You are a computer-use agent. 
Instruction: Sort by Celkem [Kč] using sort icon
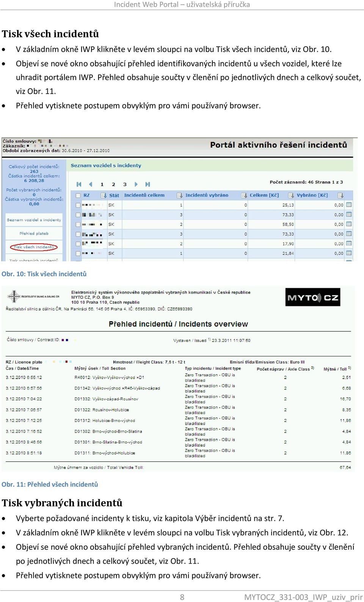(291, 195)
